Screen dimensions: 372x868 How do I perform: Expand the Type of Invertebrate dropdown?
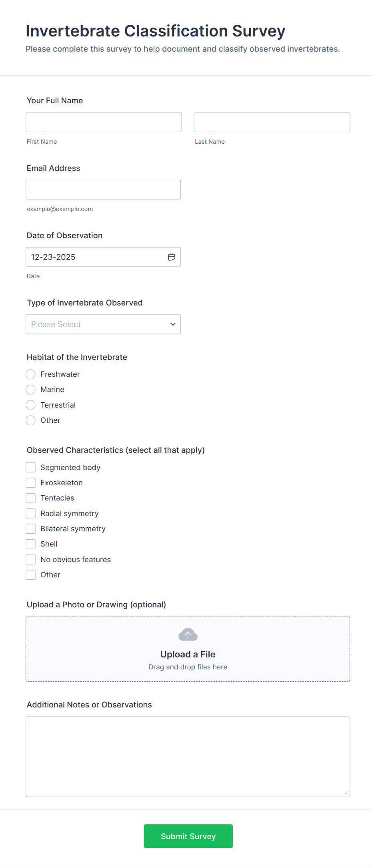pos(103,324)
